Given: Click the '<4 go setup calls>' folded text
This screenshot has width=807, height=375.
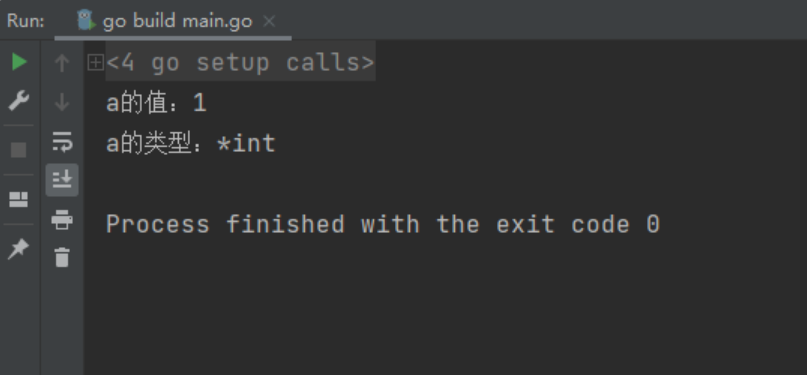Looking at the screenshot, I should 240,63.
